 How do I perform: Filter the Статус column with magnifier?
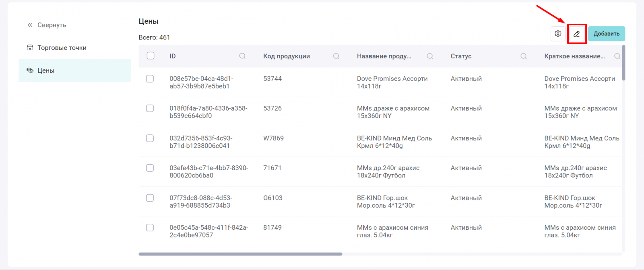point(524,56)
